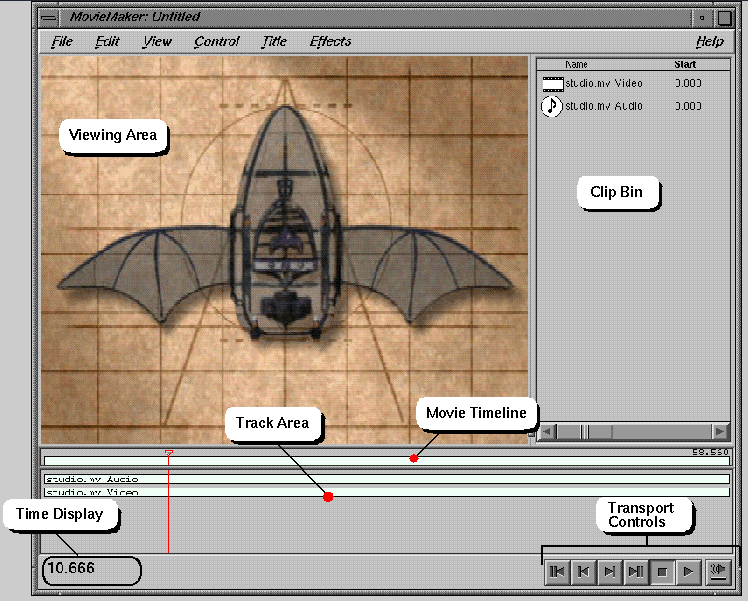
Task: Open the Edit menu
Action: click(107, 41)
